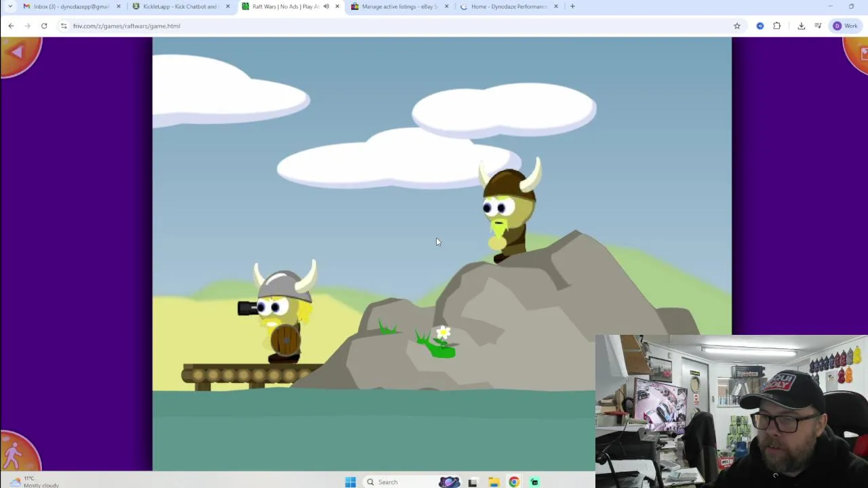
Task: Open File Explorer from the taskbar
Action: (x=494, y=482)
